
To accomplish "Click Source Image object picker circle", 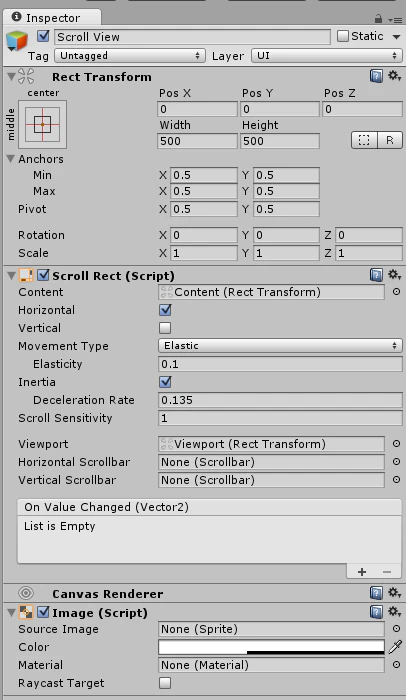I will click(396, 629).
